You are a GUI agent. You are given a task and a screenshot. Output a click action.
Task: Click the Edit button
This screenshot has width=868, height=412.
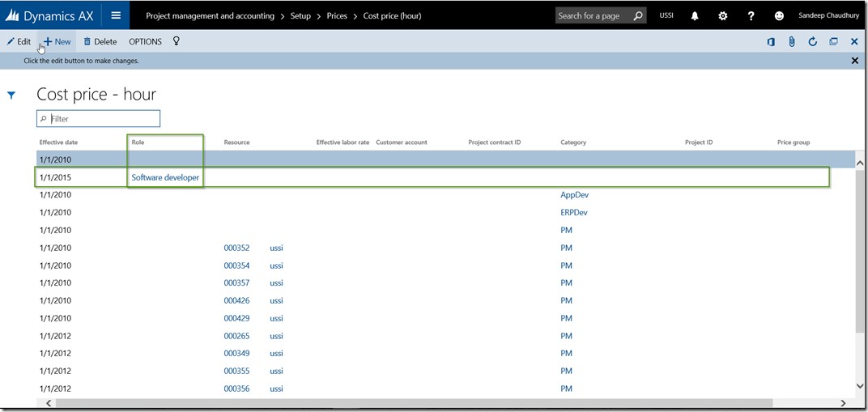(19, 41)
